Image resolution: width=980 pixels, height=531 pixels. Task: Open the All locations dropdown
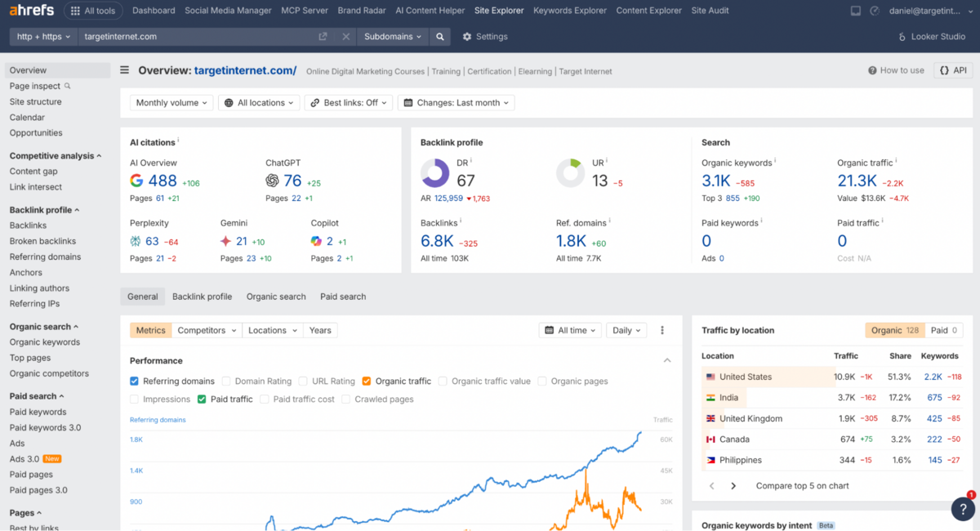[260, 103]
